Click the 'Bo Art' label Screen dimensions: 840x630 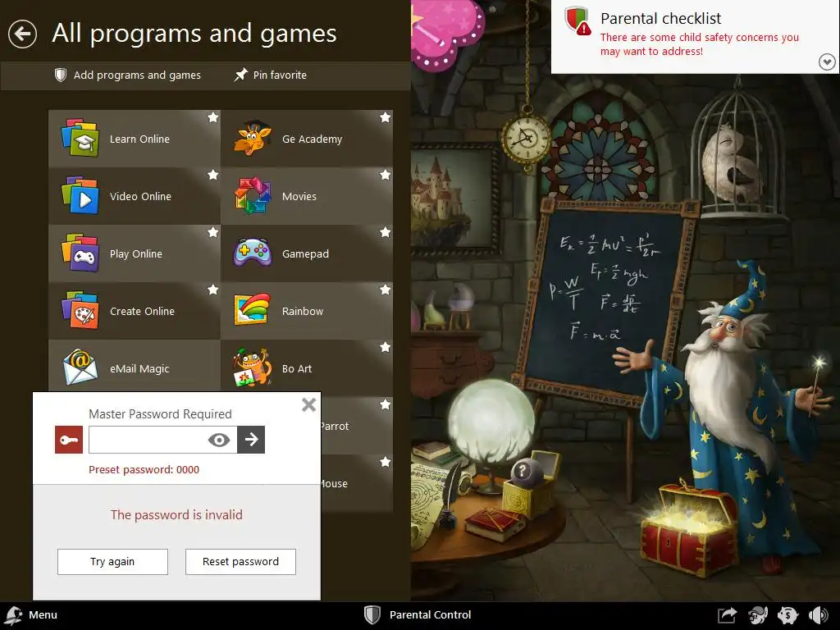click(296, 368)
